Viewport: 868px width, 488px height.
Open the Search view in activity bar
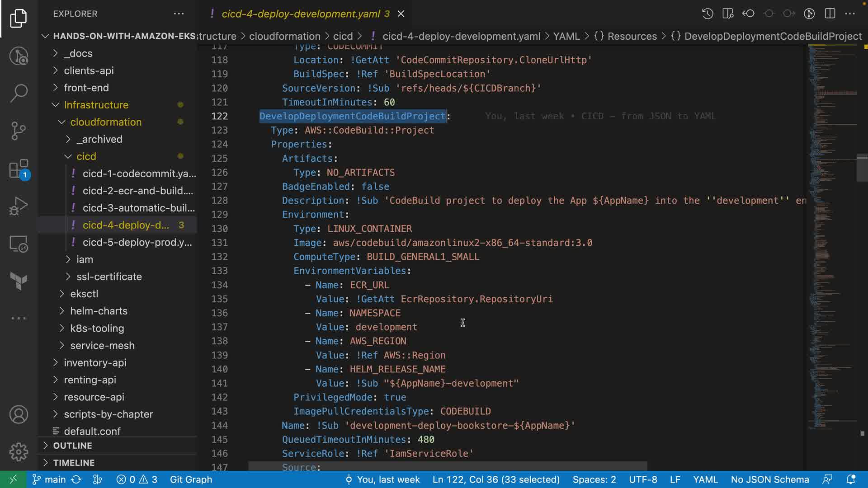click(x=19, y=93)
